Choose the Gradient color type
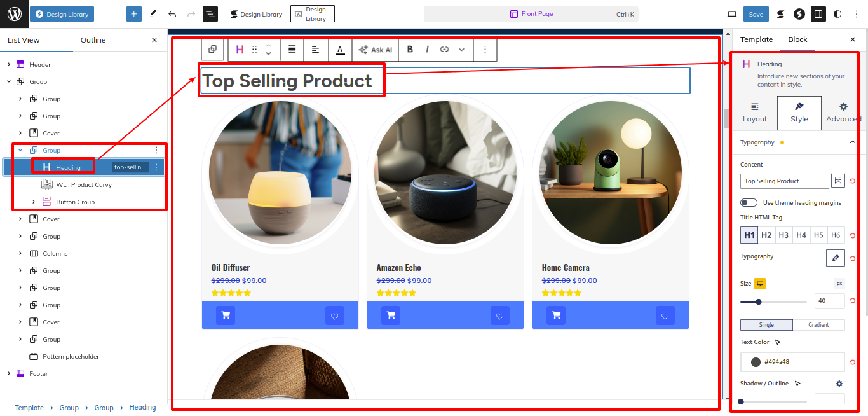 (x=818, y=325)
